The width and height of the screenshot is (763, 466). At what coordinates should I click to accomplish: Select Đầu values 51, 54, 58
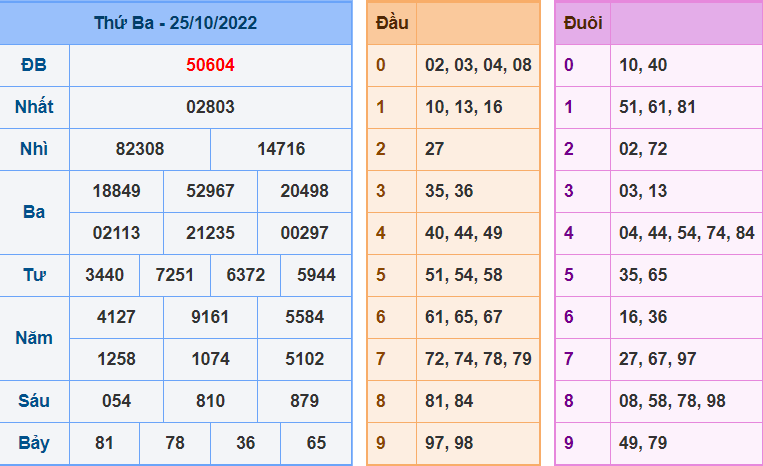point(464,275)
